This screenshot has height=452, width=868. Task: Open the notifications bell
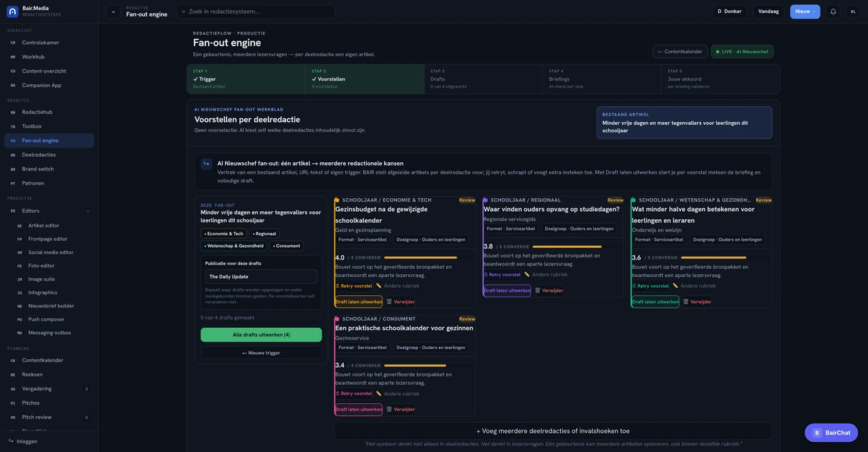833,12
